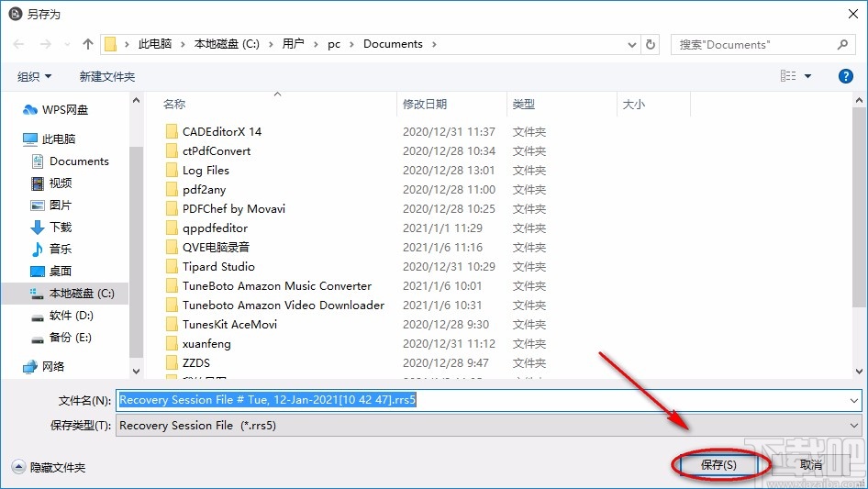Select Tuneboto Amazon Video Downloader folder
This screenshot has height=489, width=868.
[x=284, y=306]
